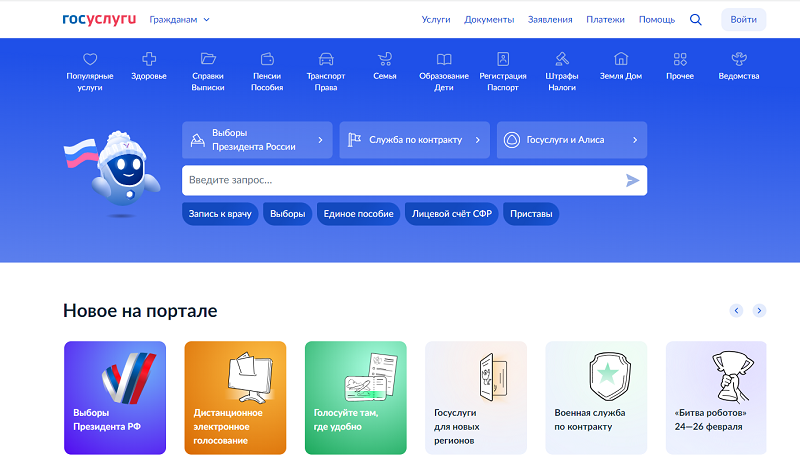Image resolution: width=800 pixels, height=476 pixels.
Task: Open the Прочее grid icon
Action: (680, 59)
